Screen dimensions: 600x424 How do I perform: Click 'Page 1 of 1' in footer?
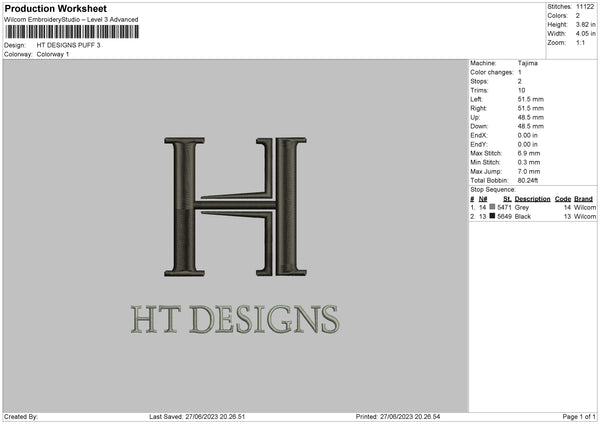point(579,417)
